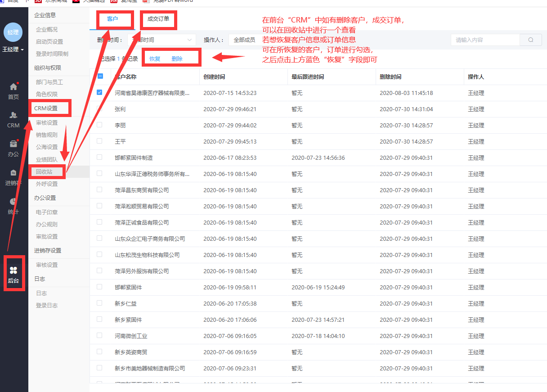
Task: Click customer name 菏泽正诚食品有限公司
Action: coord(142,222)
